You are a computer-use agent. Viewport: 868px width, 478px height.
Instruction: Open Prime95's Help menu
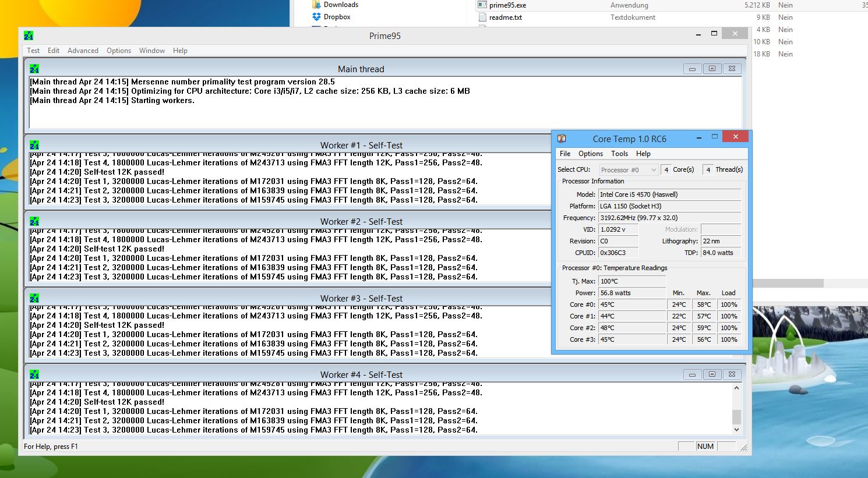pos(180,51)
